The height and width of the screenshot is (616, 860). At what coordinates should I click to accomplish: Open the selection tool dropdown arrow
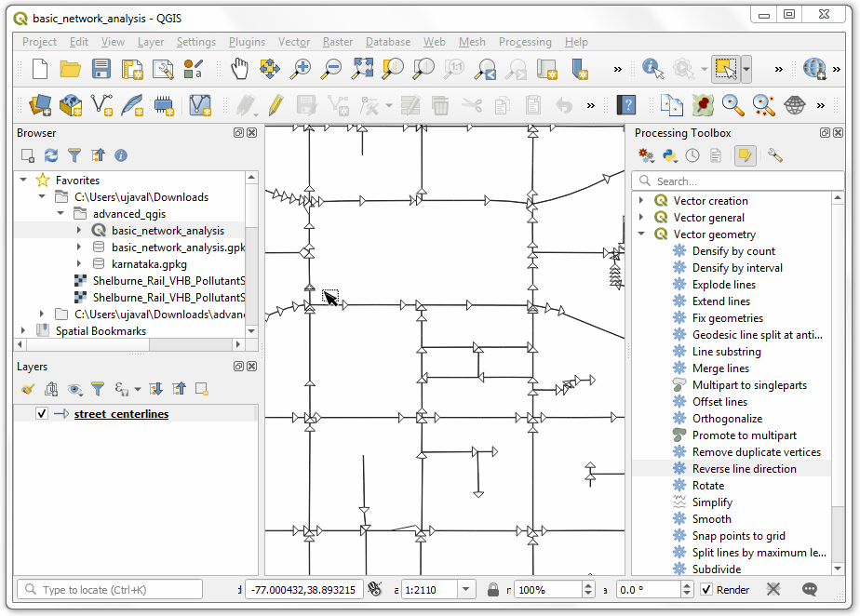click(x=746, y=69)
